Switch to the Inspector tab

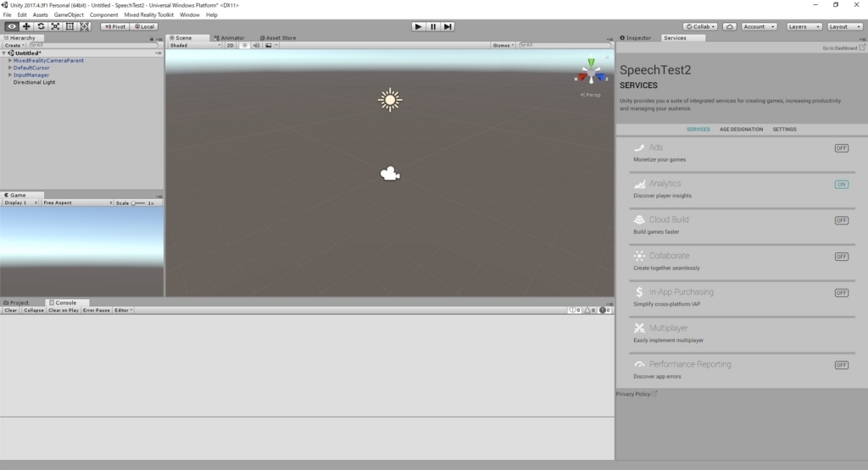pos(636,38)
